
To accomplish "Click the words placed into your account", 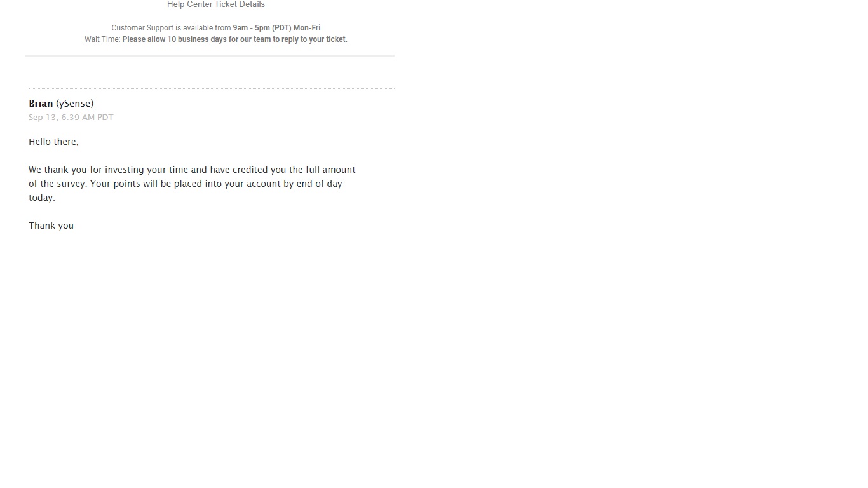I will 214,184.
